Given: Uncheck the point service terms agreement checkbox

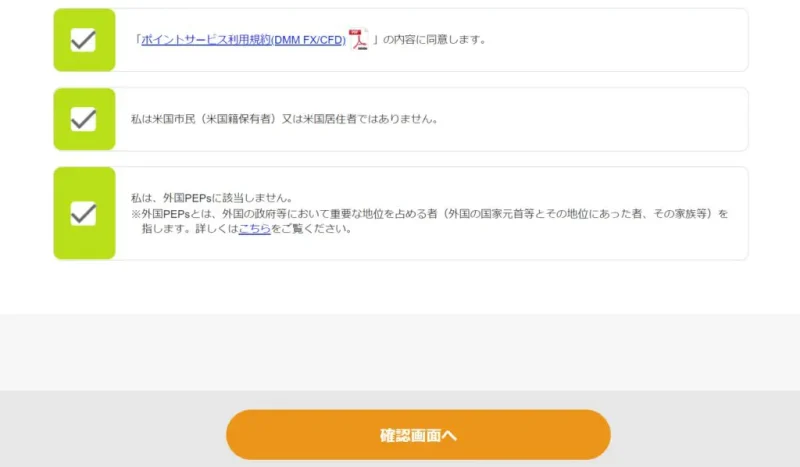Looking at the screenshot, I should pos(84,40).
